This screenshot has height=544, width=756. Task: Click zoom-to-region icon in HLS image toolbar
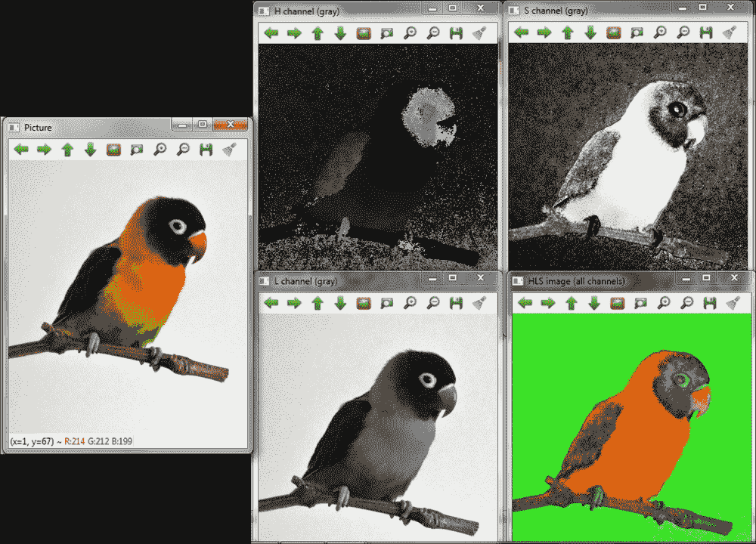(x=640, y=303)
